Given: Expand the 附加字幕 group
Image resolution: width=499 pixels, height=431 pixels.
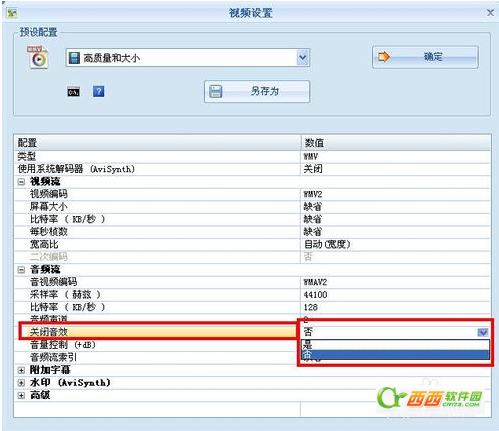Looking at the screenshot, I should tap(21, 370).
